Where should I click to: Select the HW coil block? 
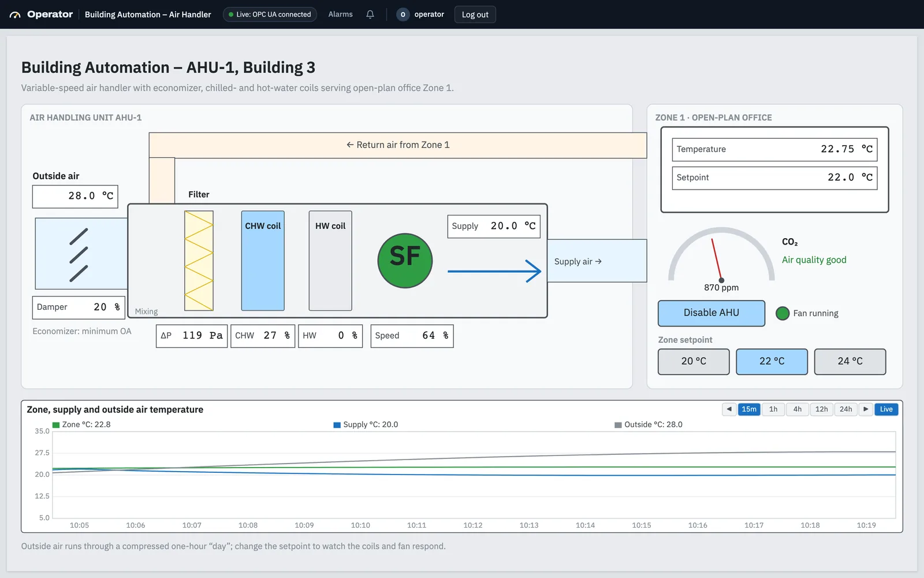coord(330,261)
